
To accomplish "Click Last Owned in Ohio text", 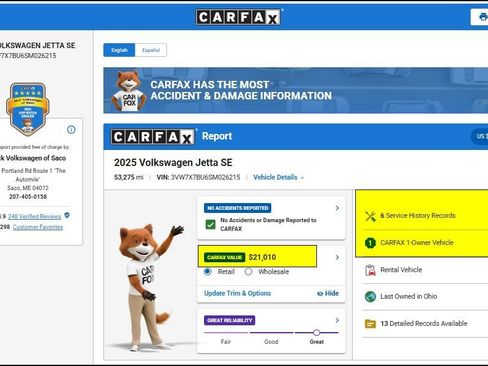I will (408, 296).
